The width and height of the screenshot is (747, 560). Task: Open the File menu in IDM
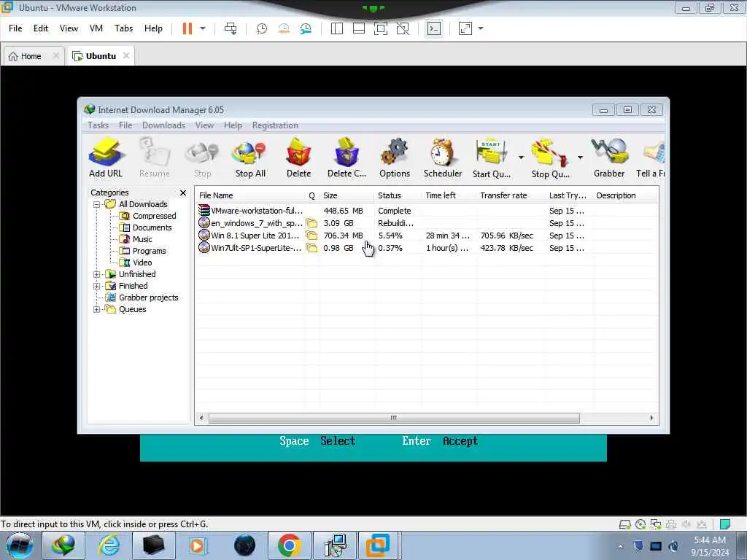[125, 125]
